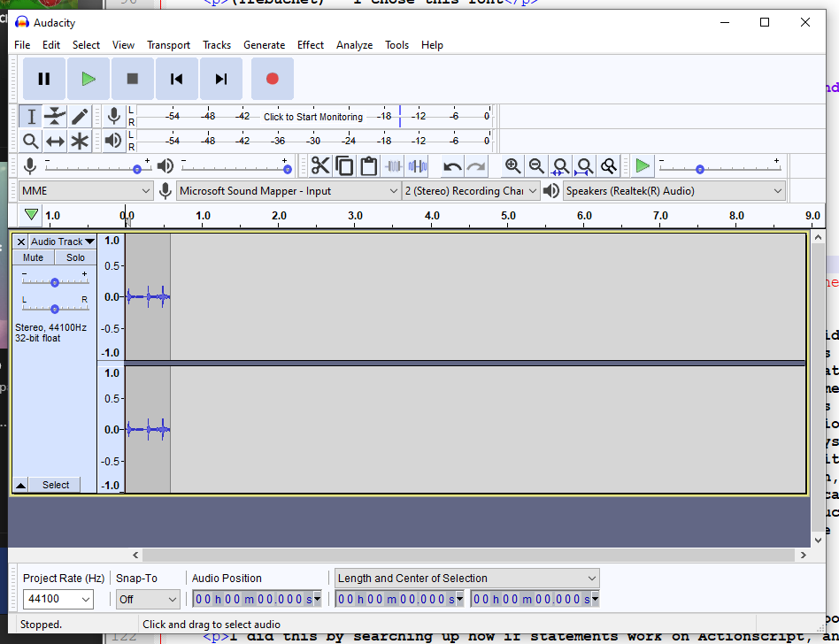Image resolution: width=839 pixels, height=644 pixels.
Task: Click the track Select button
Action: pos(56,485)
